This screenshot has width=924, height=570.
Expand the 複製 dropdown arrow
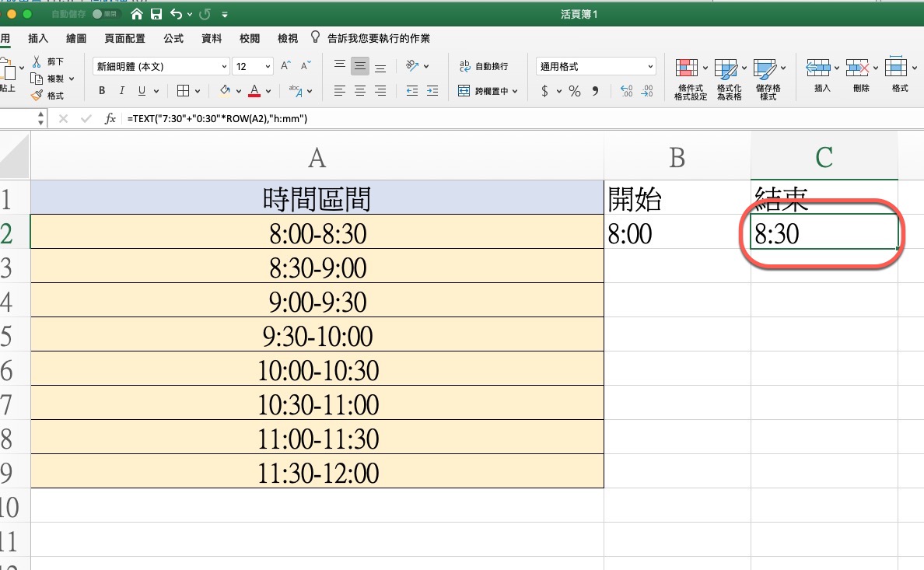(72, 79)
